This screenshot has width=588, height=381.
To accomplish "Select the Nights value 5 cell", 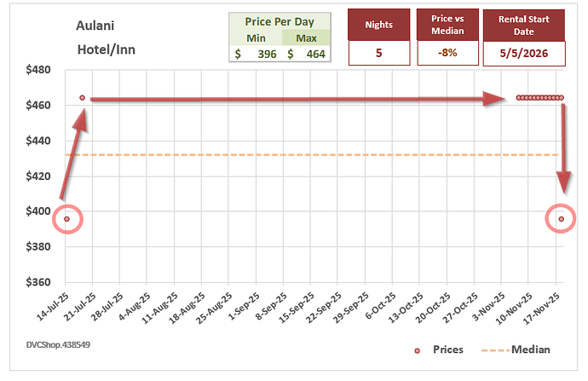I will 378,53.
